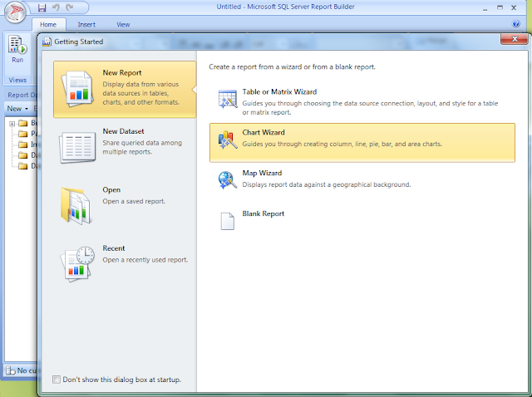Click 'Display data from various data sources' description
Image resolution: width=532 pixels, height=397 pixels.
(x=140, y=93)
